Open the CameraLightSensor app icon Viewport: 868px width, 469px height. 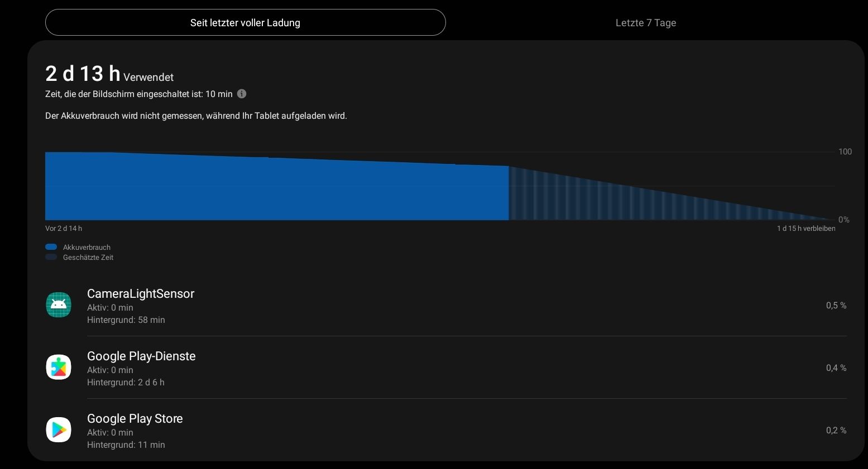(x=59, y=305)
